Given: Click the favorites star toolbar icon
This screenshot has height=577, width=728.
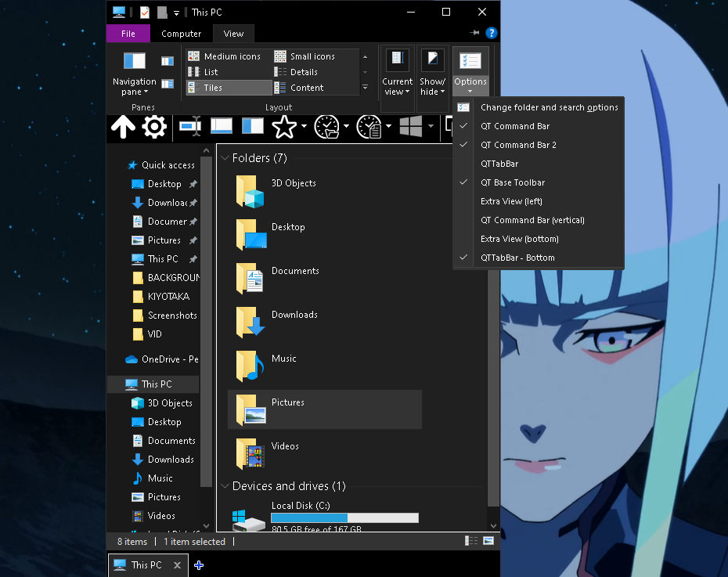Looking at the screenshot, I should pos(283,127).
